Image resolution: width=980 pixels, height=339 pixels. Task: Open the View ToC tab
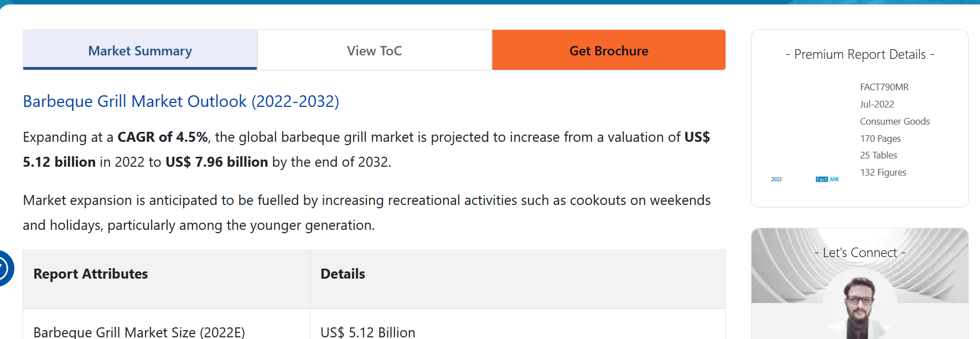coord(374,50)
